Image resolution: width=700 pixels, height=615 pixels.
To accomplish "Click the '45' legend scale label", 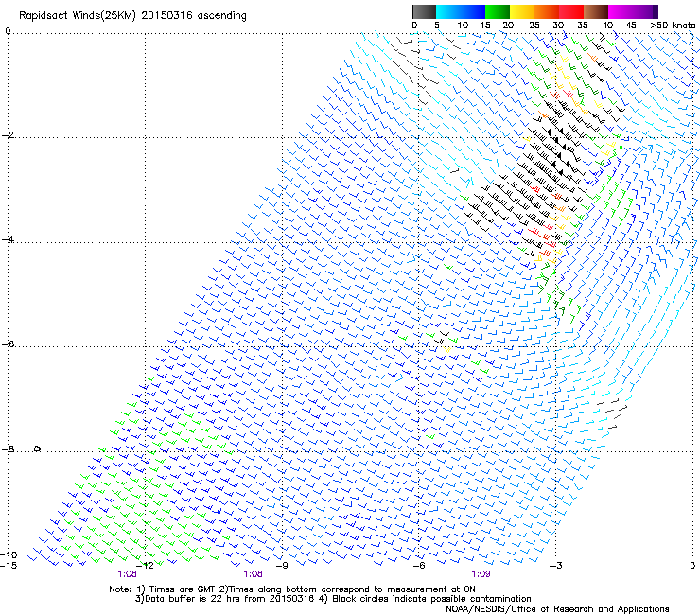I will coord(631,26).
